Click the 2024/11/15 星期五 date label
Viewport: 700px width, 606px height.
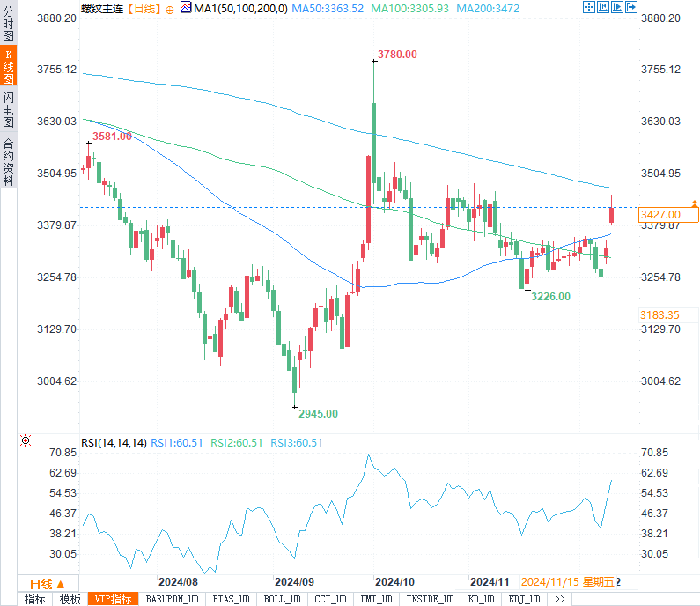pyautogui.click(x=568, y=582)
